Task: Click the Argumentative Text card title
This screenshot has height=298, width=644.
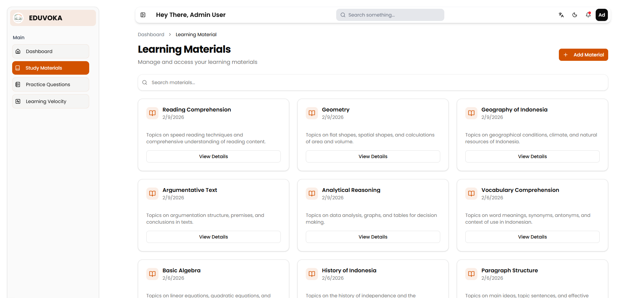Action: 190,190
